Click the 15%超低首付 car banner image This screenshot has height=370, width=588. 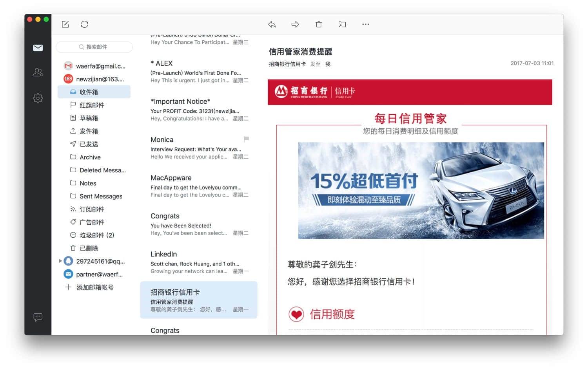421,190
